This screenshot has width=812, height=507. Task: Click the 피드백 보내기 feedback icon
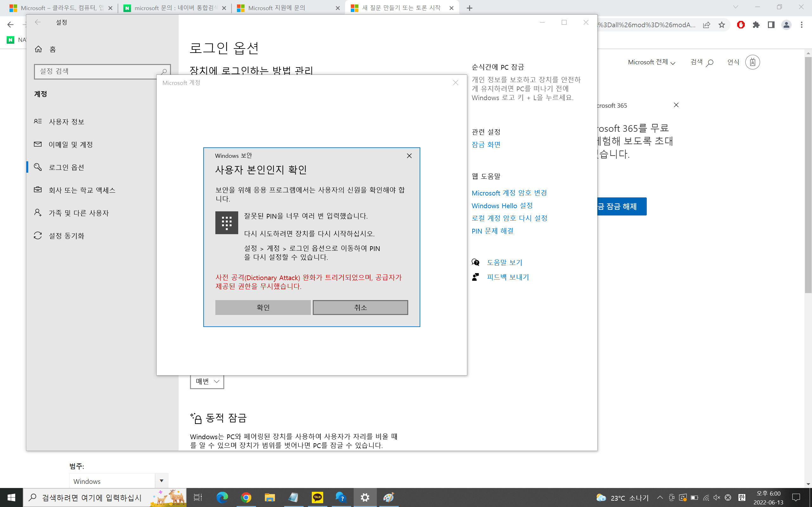pyautogui.click(x=475, y=276)
